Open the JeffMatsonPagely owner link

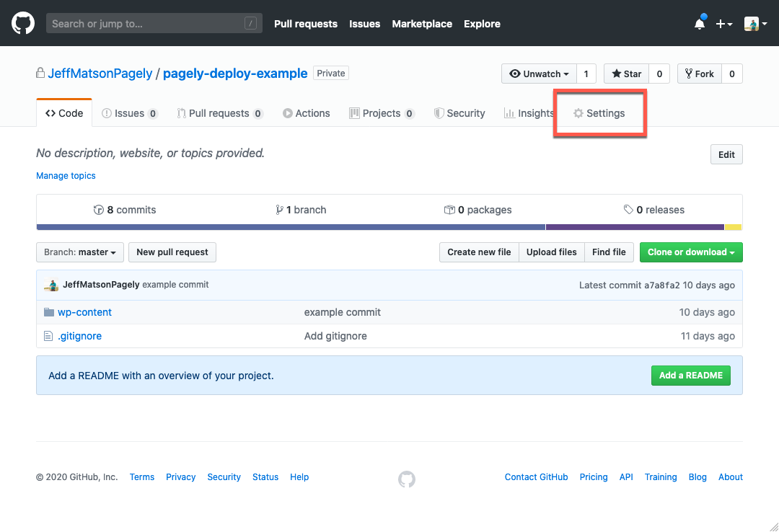100,74
